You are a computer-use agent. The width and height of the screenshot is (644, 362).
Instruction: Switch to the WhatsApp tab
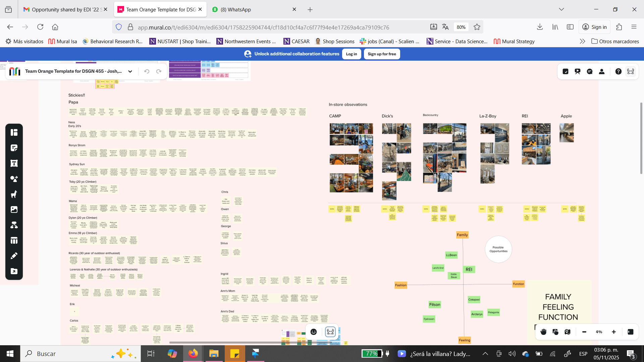coord(235,9)
